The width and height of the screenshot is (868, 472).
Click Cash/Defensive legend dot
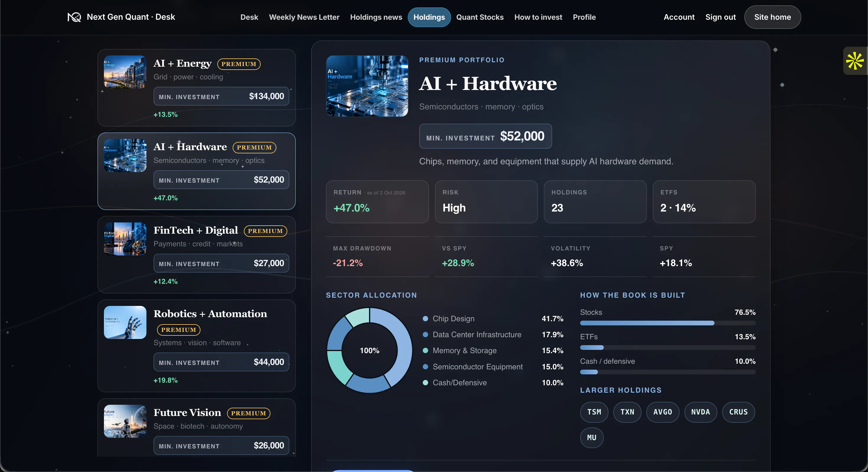tap(425, 383)
